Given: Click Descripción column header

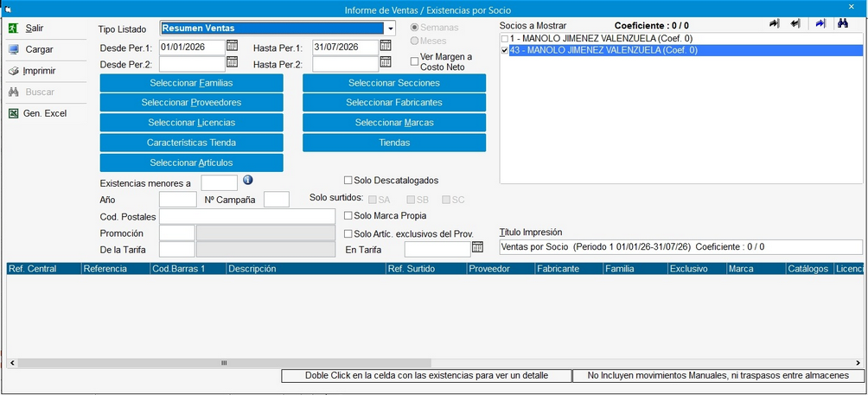Looking at the screenshot, I should click(x=306, y=268).
